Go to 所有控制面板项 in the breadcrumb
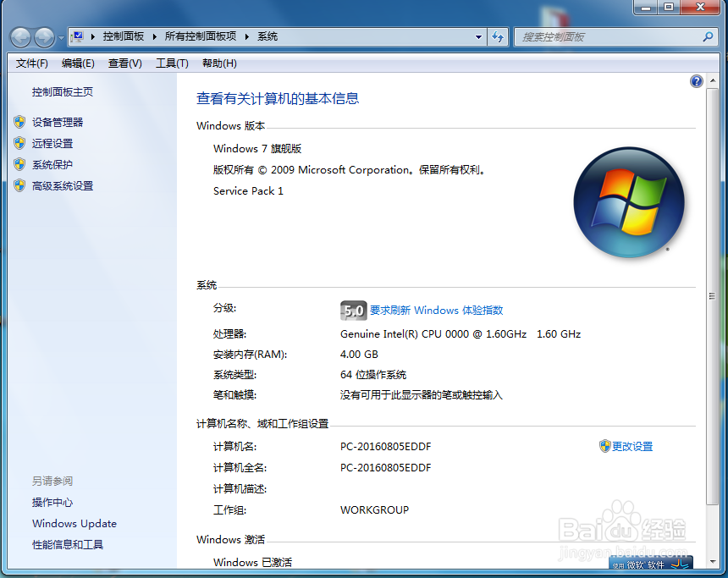The image size is (728, 578). click(x=201, y=36)
